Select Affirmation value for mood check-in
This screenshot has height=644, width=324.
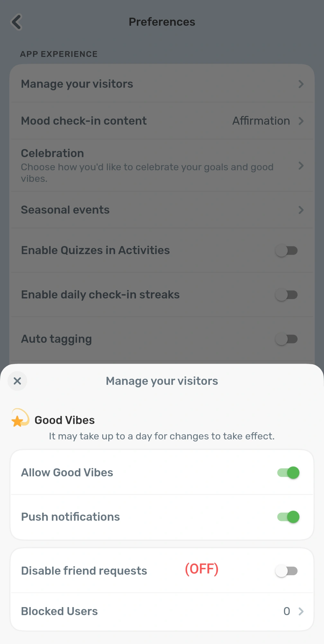(261, 121)
